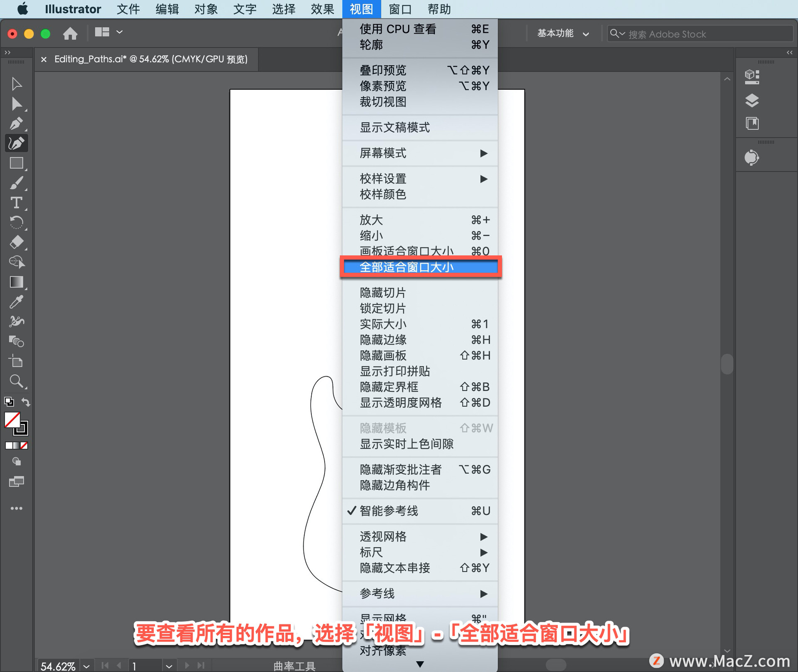Screen dimensions: 798x672
Task: Open the drawing modes icon
Action: pyautogui.click(x=16, y=462)
